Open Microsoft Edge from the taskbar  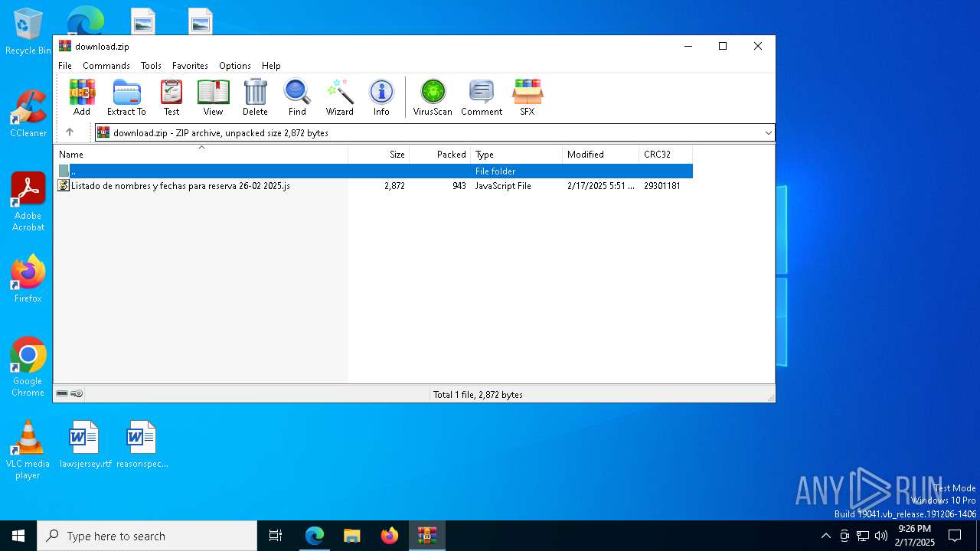tap(315, 536)
